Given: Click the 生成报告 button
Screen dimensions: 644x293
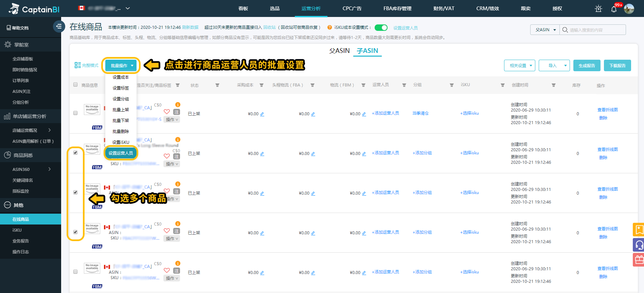Looking at the screenshot, I should 587,65.
